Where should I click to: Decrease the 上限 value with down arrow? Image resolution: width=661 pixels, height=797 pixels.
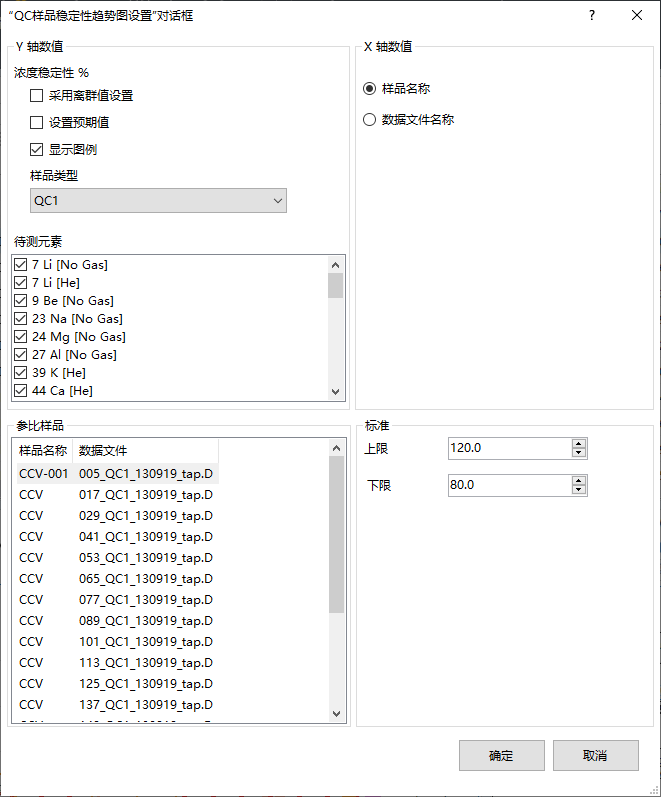tap(579, 453)
